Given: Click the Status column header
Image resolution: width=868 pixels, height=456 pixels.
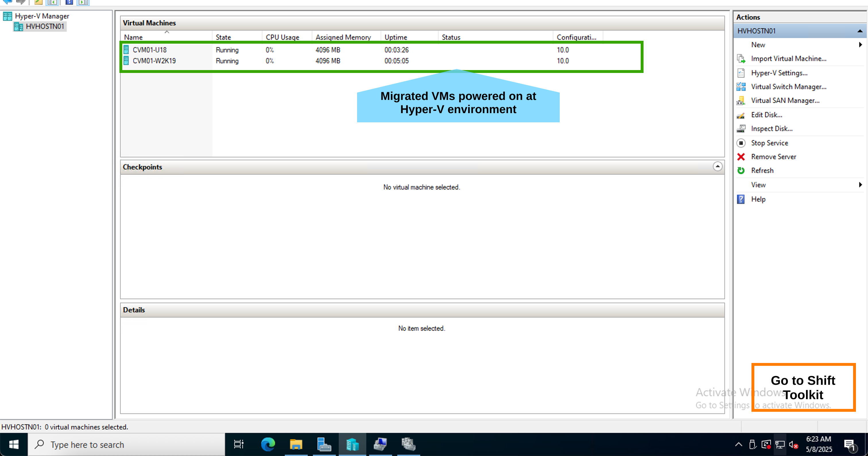Looking at the screenshot, I should (x=495, y=37).
